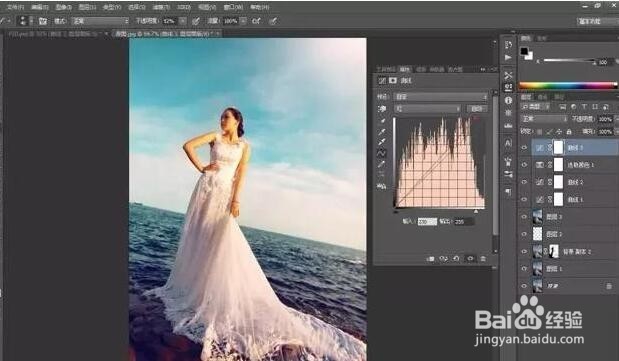Viewport: 619px width, 361px height.
Task: Open the layer filter type dropdown
Action: (536, 107)
